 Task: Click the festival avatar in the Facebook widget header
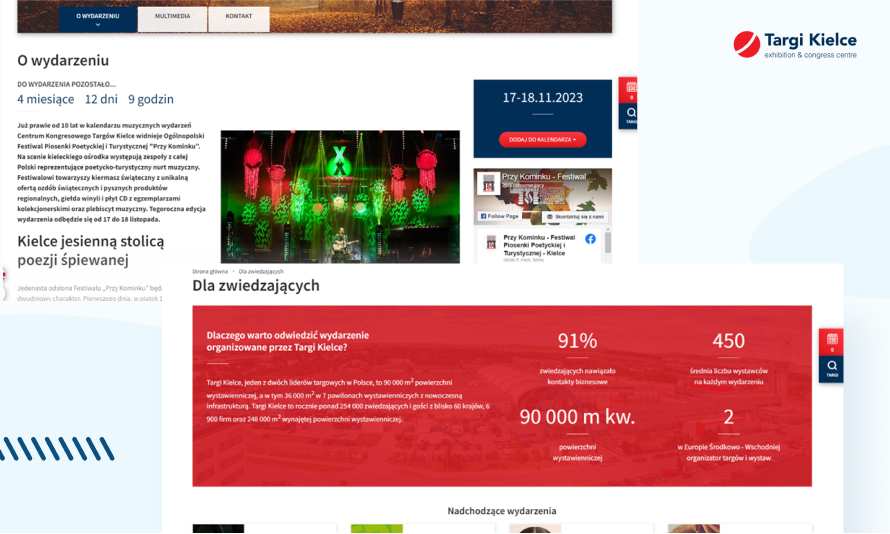tap(489, 183)
